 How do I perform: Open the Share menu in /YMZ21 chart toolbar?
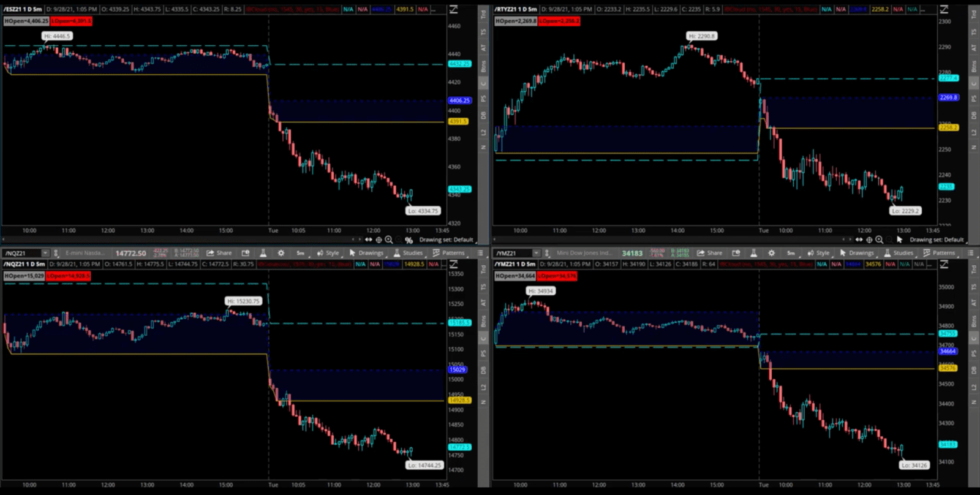click(x=710, y=253)
